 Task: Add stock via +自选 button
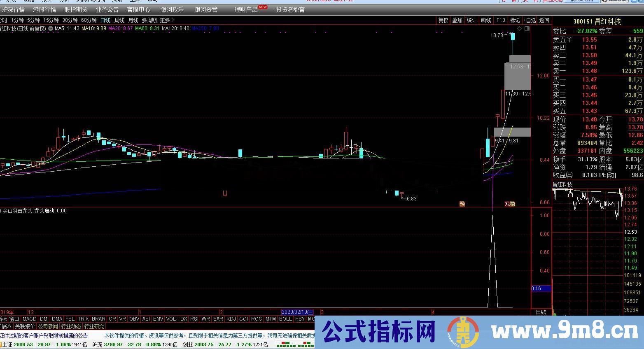pos(530,20)
